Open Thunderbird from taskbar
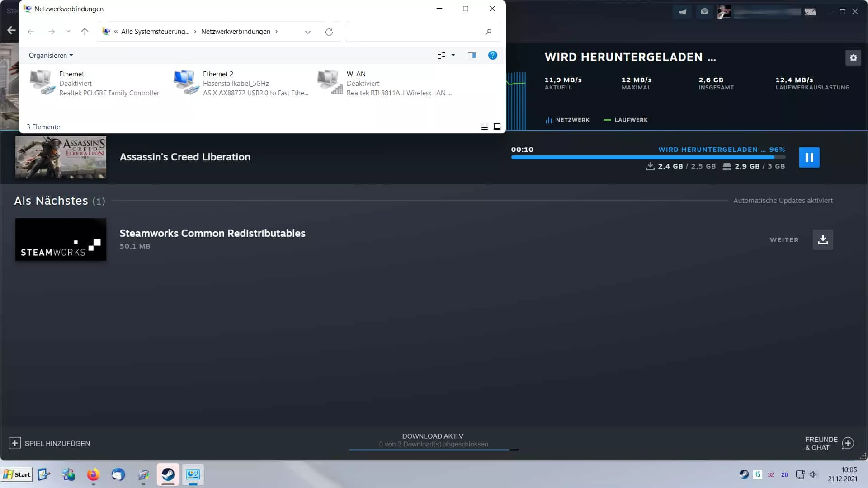The height and width of the screenshot is (488, 868). pyautogui.click(x=118, y=474)
